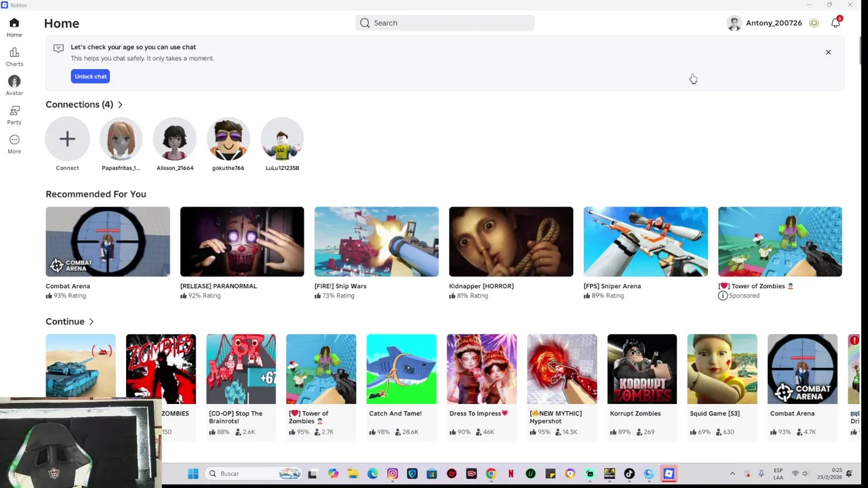Open [RELEASE] PARANORMAL game thumbnail
Viewport: 868px width, 488px height.
[242, 241]
